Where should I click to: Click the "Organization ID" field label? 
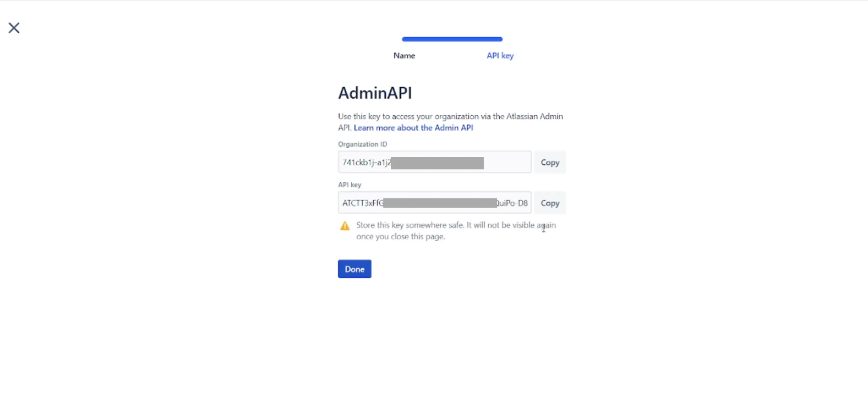[362, 144]
